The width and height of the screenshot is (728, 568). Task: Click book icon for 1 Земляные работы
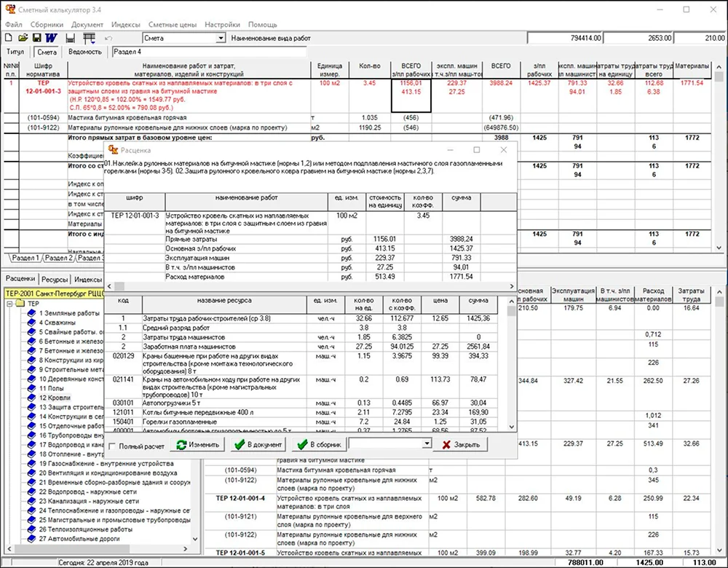[x=31, y=313]
